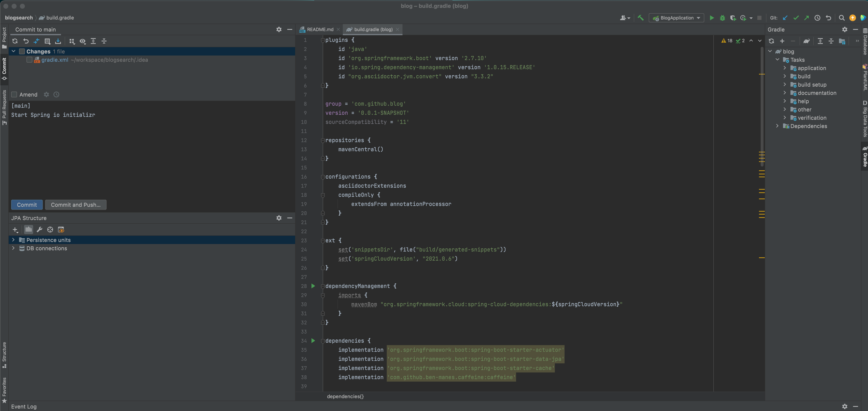The width and height of the screenshot is (868, 411).
Task: Click the Commit and Push button
Action: coord(75,205)
